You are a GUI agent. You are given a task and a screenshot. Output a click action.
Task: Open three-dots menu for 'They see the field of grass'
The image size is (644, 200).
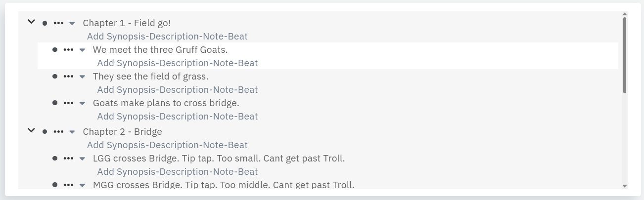[x=68, y=77]
